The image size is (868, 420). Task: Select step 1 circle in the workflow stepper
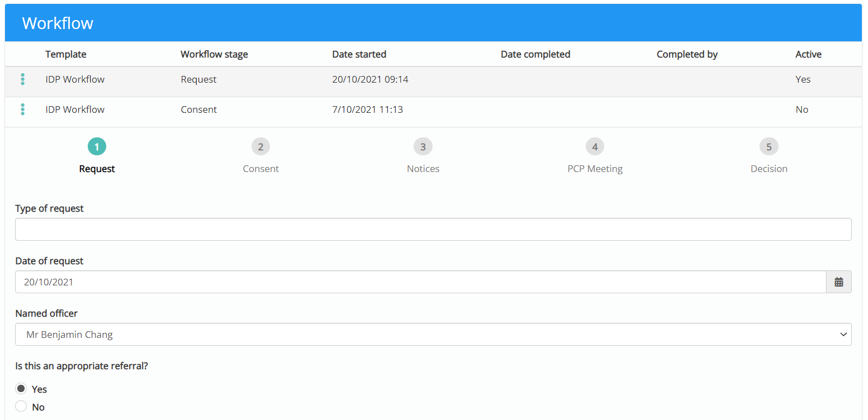97,147
